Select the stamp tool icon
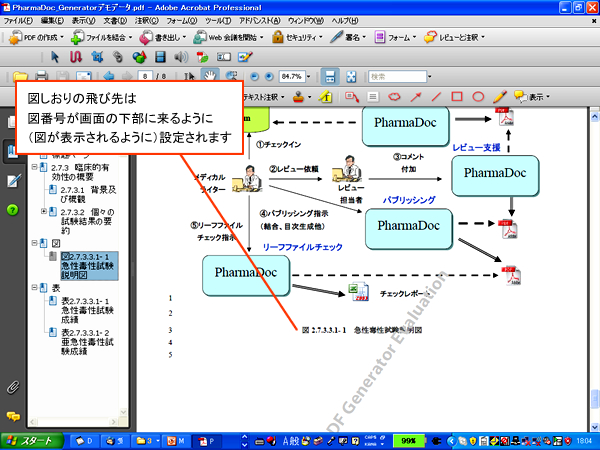Viewport: 600px width, 450px height. [298, 97]
